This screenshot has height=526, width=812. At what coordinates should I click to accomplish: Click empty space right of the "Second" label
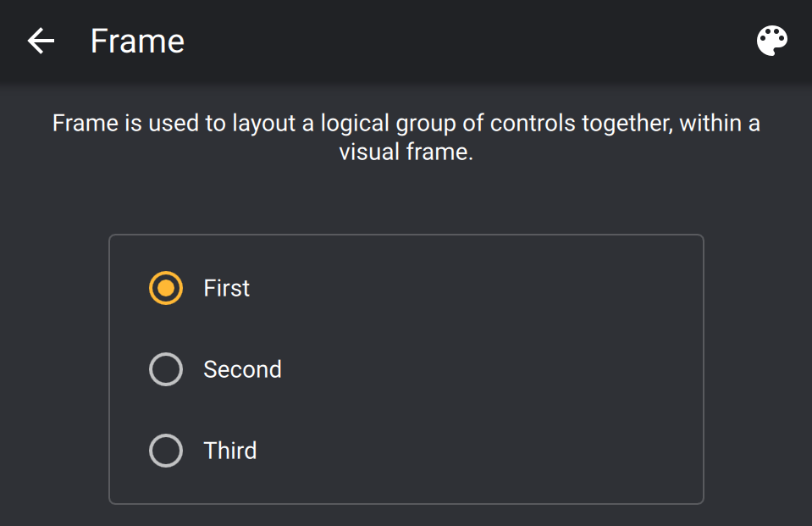pos(491,369)
